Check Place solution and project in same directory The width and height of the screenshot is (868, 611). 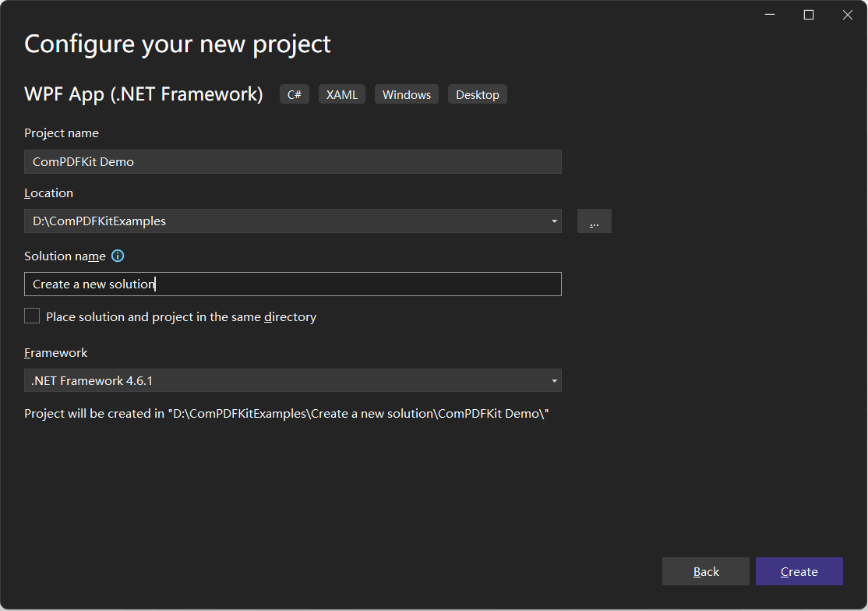(x=32, y=316)
